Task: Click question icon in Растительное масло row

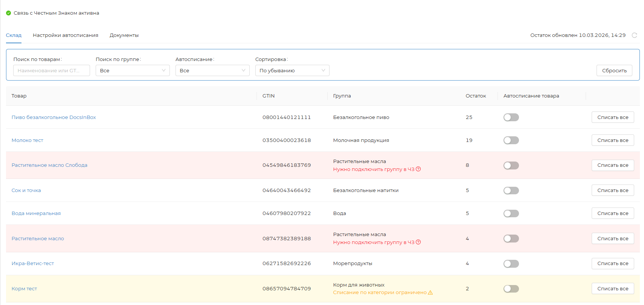Action: click(x=418, y=242)
